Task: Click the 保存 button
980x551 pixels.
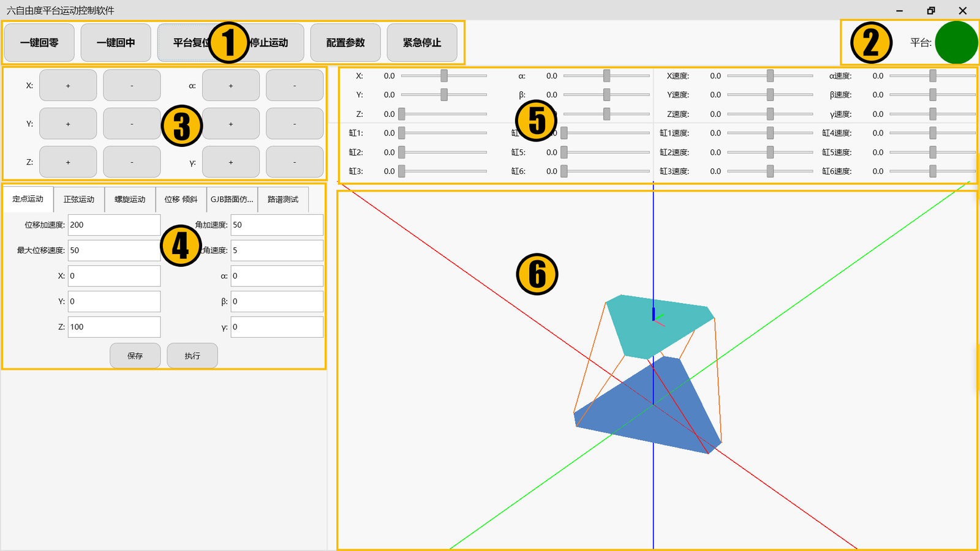Action: (135, 356)
